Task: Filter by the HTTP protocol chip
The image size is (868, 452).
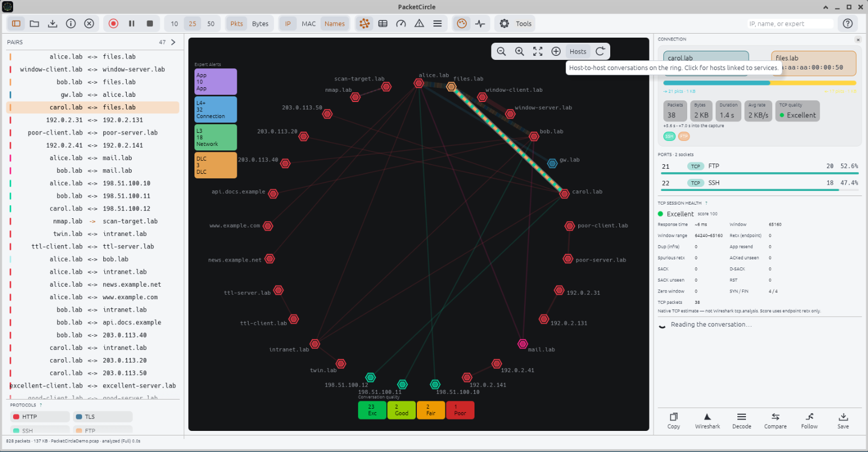Action: point(40,417)
